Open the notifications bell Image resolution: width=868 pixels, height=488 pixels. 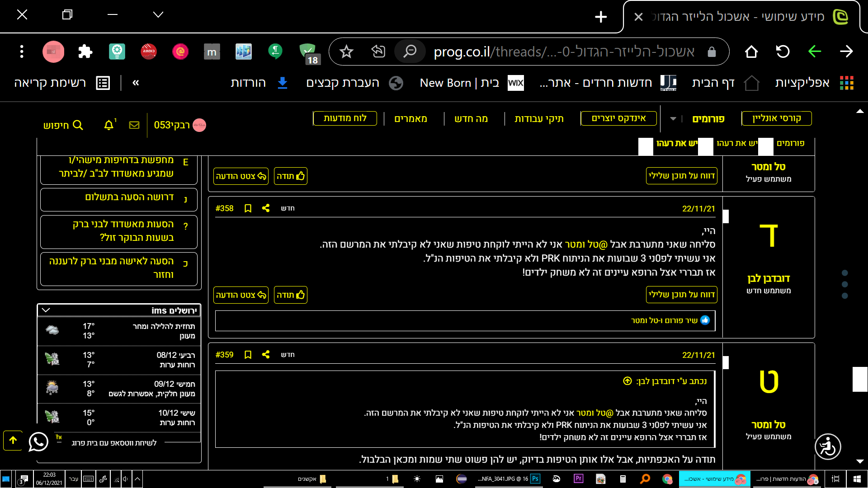point(108,125)
